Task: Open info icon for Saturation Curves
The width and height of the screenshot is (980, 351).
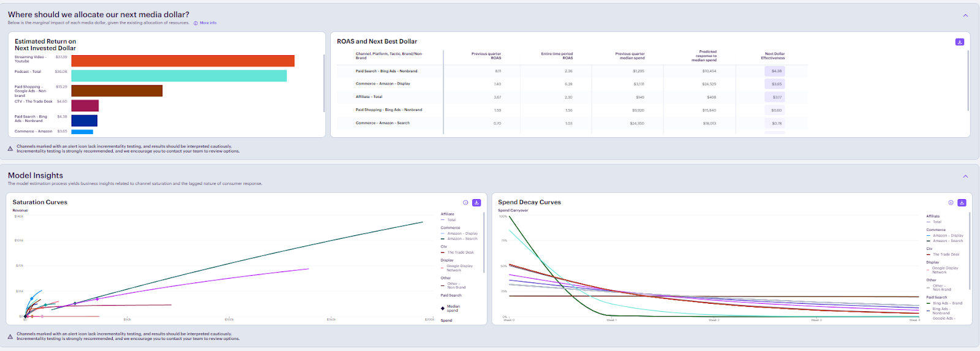Action: [466, 203]
